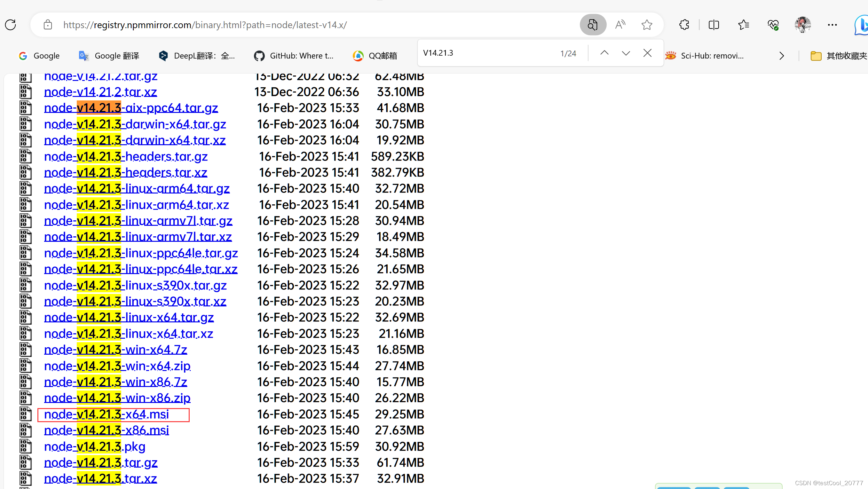Image resolution: width=868 pixels, height=489 pixels.
Task: Download node-v14.21.3-win-x64.zip
Action: tap(117, 366)
